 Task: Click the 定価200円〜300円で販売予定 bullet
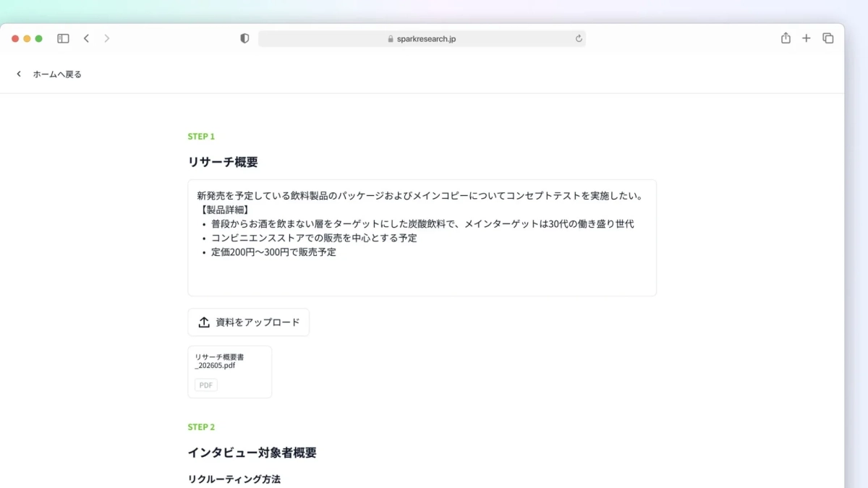273,252
